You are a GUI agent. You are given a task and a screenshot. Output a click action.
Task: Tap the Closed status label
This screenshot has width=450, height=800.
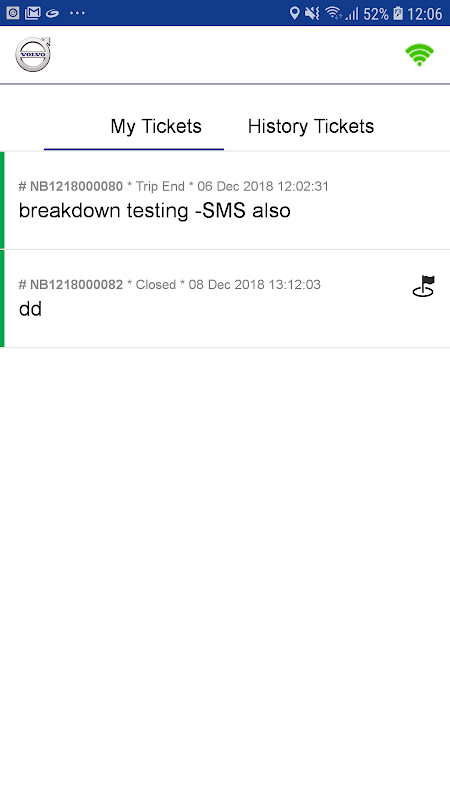(x=156, y=284)
